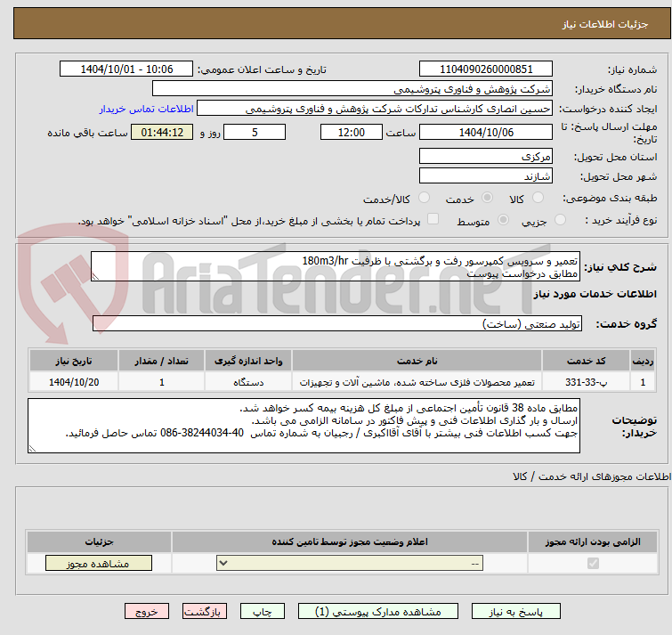The height and width of the screenshot is (635, 672).
Task: Select the متوسط purchase type radio
Action: pyautogui.click(x=503, y=220)
